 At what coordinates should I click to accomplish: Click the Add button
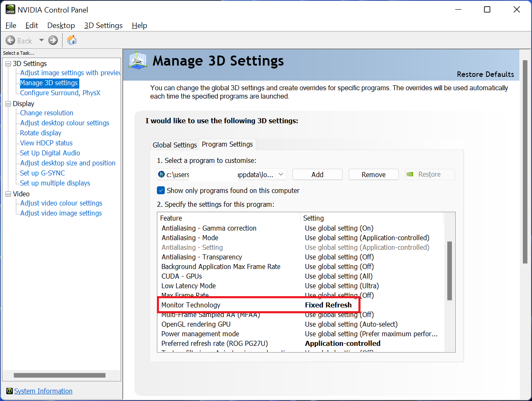click(318, 175)
